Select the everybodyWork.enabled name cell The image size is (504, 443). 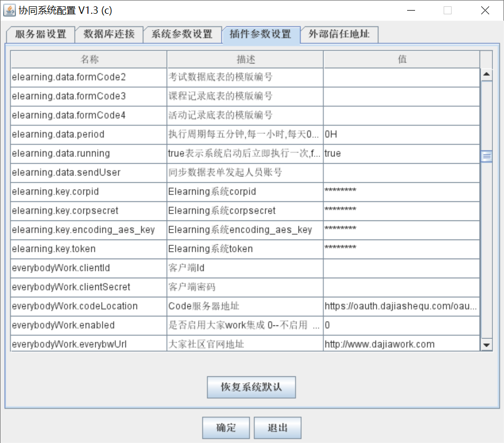89,325
